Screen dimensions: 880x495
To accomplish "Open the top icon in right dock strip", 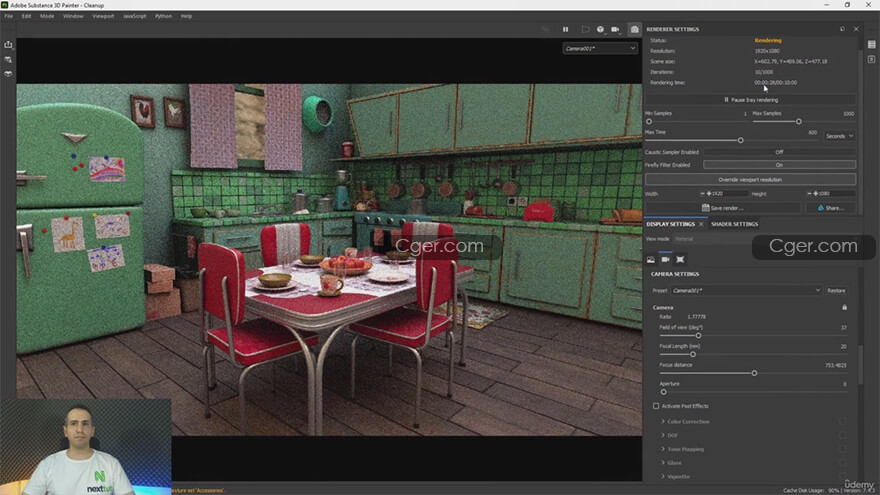I will point(872,44).
